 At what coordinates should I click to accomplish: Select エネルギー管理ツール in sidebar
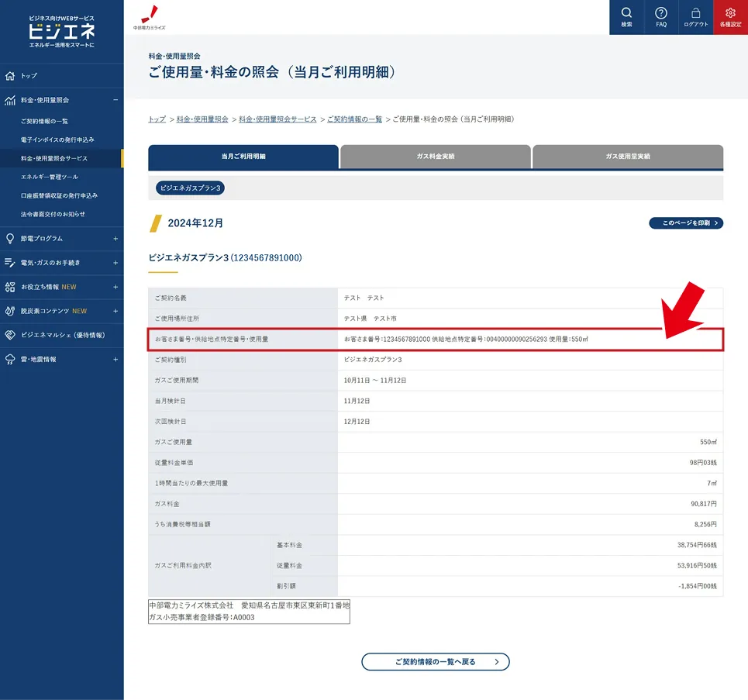49,177
